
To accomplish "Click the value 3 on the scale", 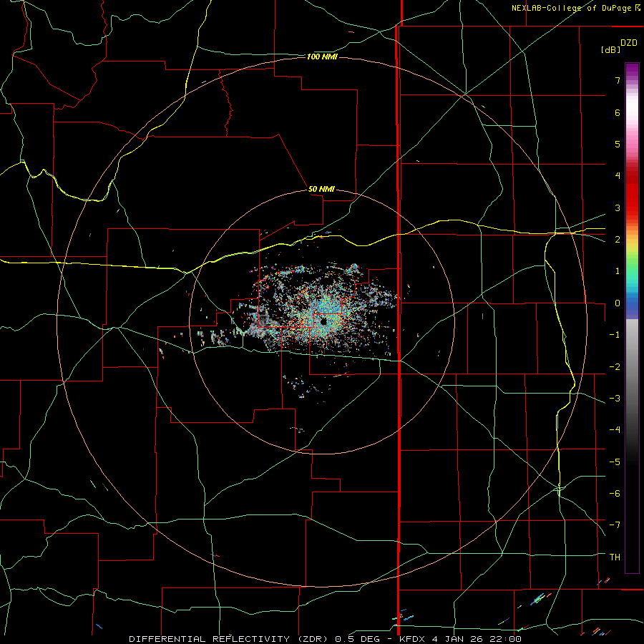I will (x=618, y=208).
